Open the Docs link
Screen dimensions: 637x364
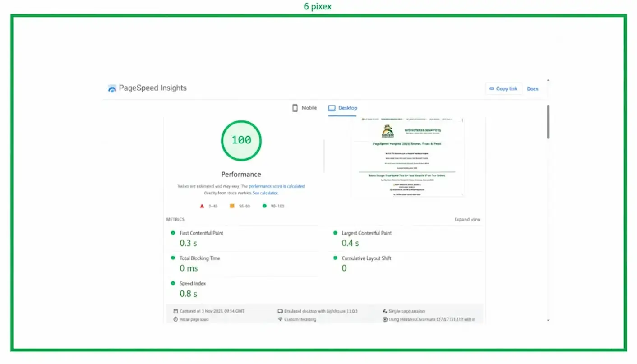pyautogui.click(x=532, y=89)
